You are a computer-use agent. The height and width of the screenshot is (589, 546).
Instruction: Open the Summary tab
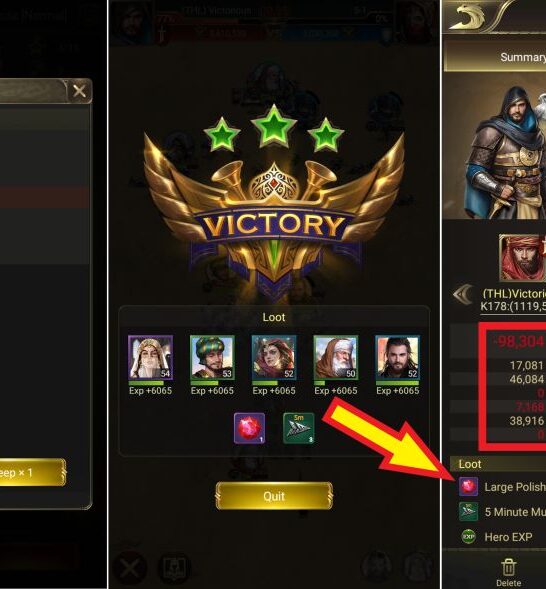tap(522, 57)
